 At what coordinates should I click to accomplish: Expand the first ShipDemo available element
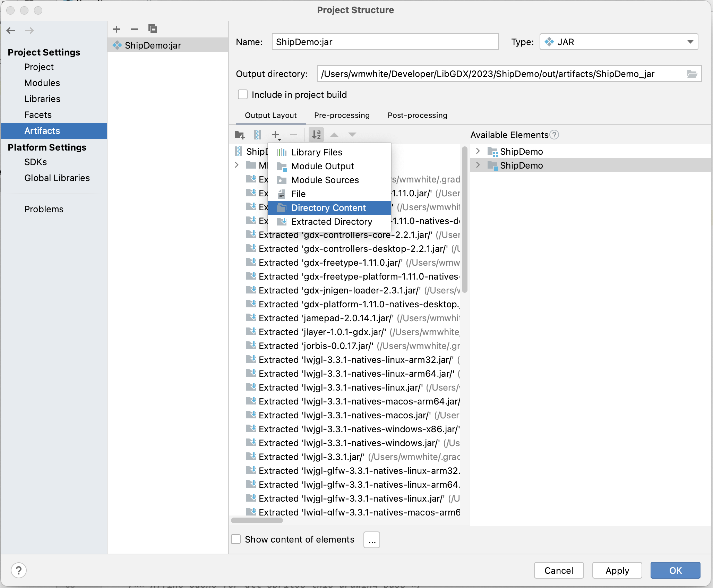click(x=478, y=151)
